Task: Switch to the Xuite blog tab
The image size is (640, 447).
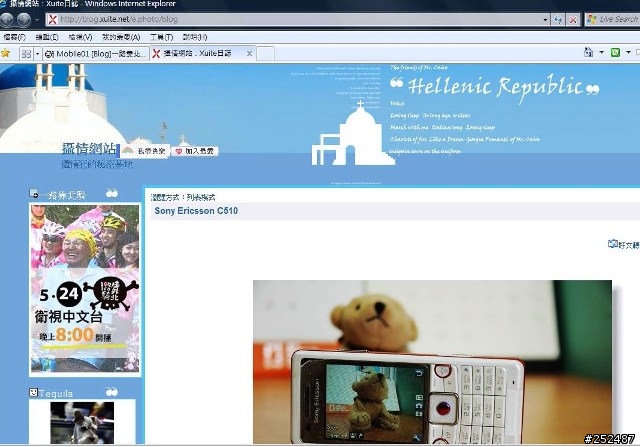Action: pos(198,53)
